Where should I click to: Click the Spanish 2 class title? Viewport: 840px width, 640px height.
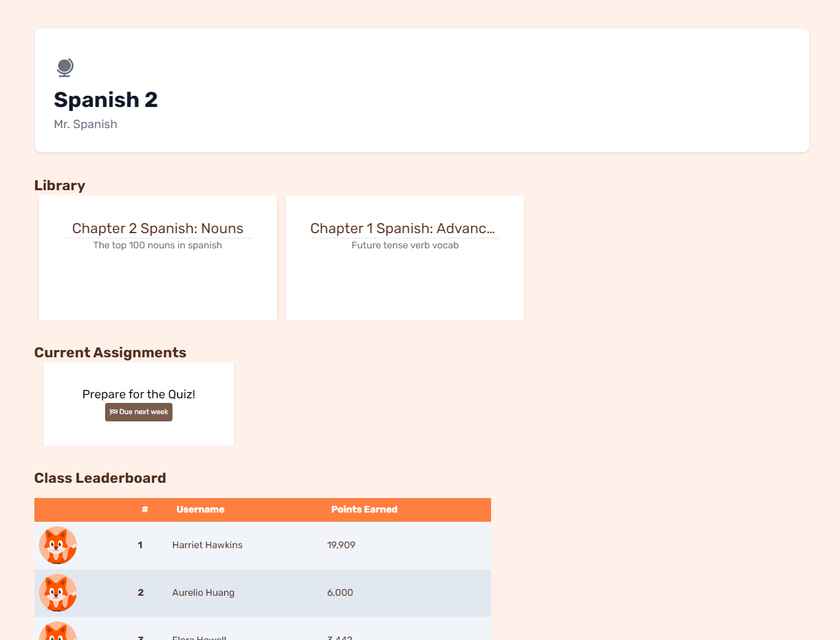(x=106, y=100)
